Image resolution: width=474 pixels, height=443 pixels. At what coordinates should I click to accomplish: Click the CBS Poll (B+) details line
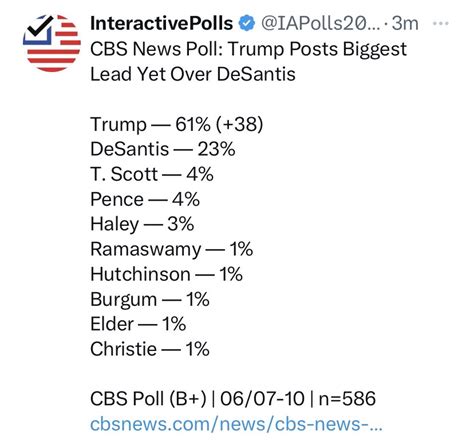[x=233, y=399]
